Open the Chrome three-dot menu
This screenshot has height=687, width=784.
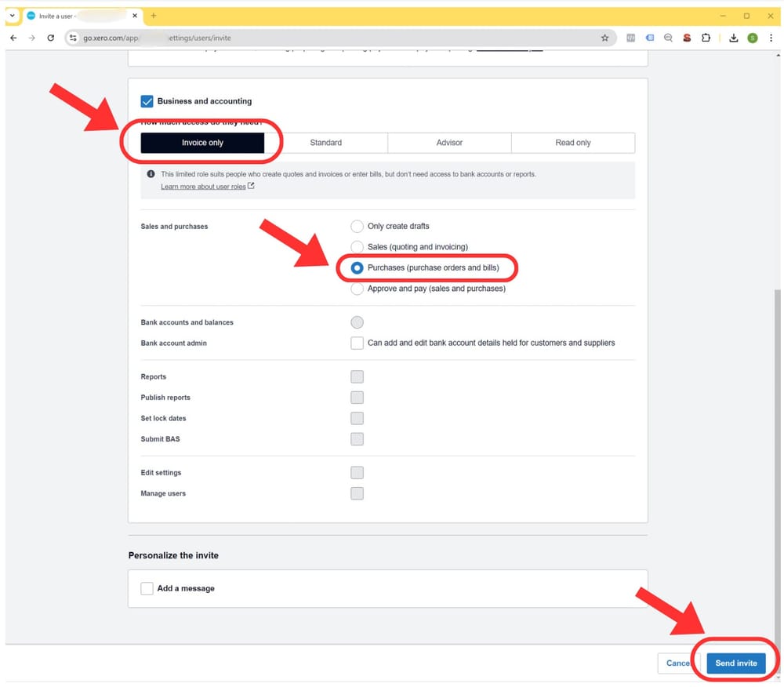771,37
